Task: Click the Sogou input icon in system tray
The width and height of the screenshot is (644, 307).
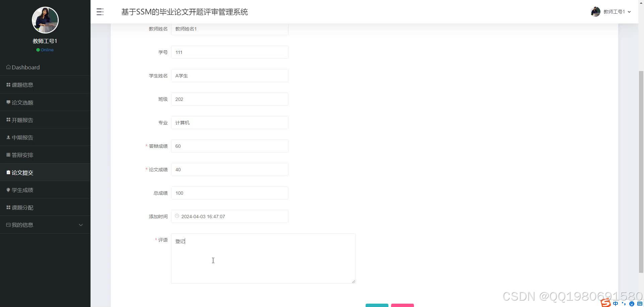Action: pyautogui.click(x=606, y=303)
